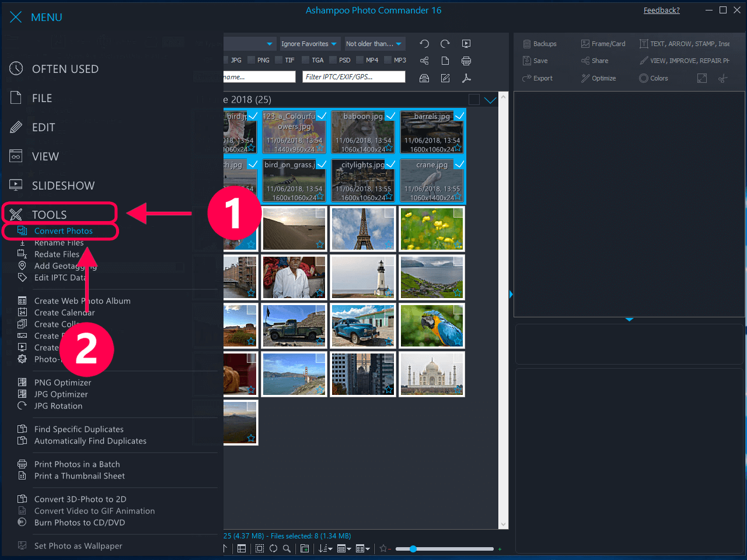Click the edit pencil-on-square icon
The height and width of the screenshot is (560, 747).
[445, 78]
